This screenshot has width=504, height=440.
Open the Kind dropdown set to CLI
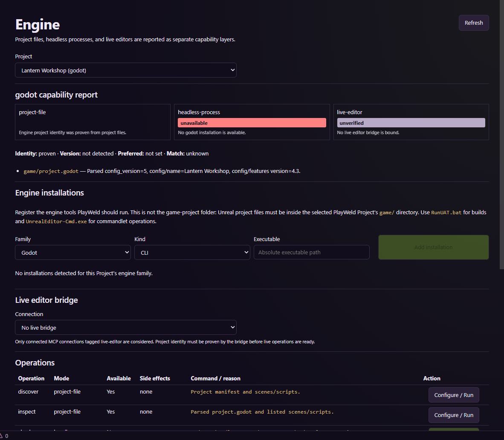[x=192, y=253]
